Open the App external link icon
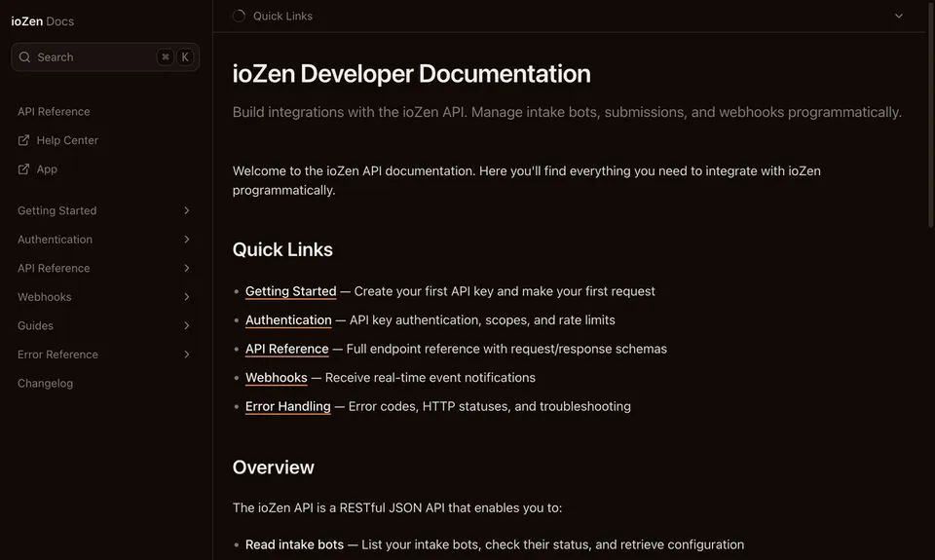The width and height of the screenshot is (935, 560). [x=23, y=168]
